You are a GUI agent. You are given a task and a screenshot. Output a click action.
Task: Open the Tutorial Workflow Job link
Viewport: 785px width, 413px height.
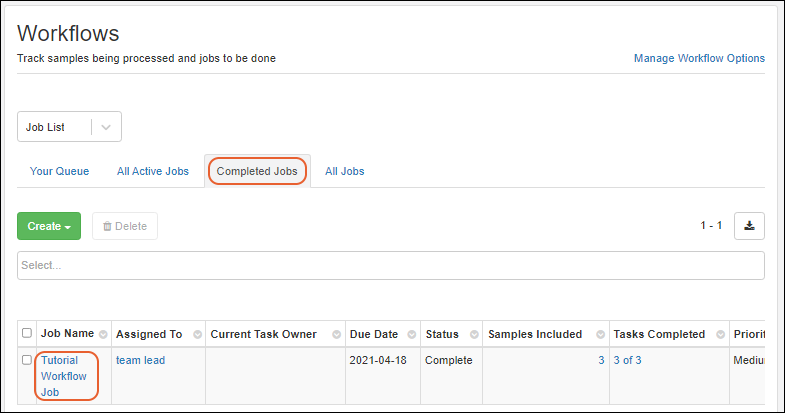64,375
